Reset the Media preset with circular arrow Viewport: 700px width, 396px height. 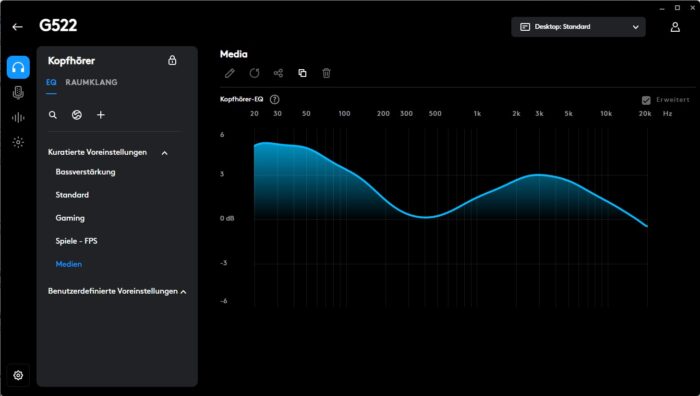(x=254, y=73)
